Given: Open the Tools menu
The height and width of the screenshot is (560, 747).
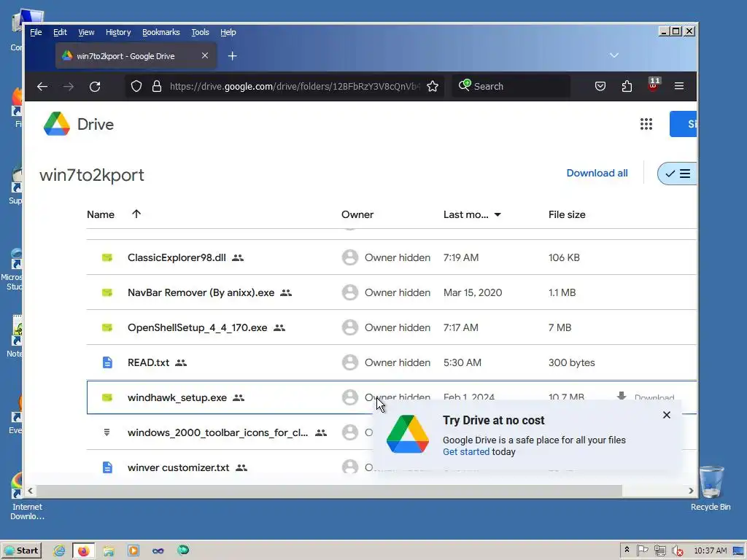Looking at the screenshot, I should (x=200, y=32).
